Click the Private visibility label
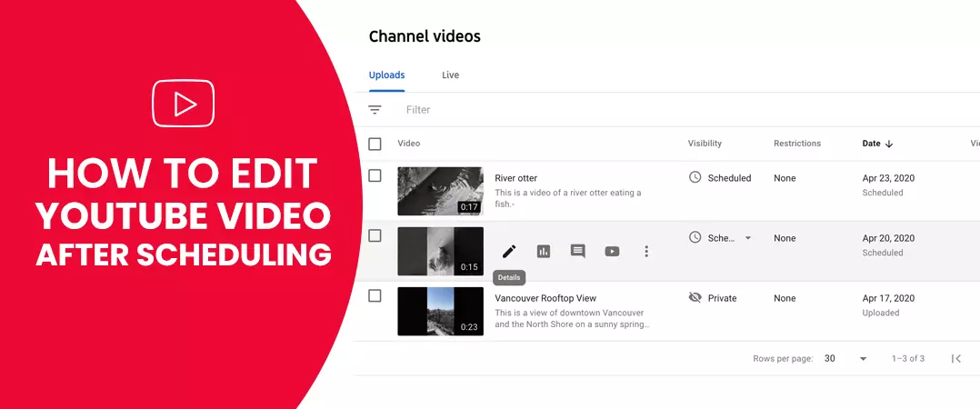This screenshot has width=980, height=409. tap(722, 298)
